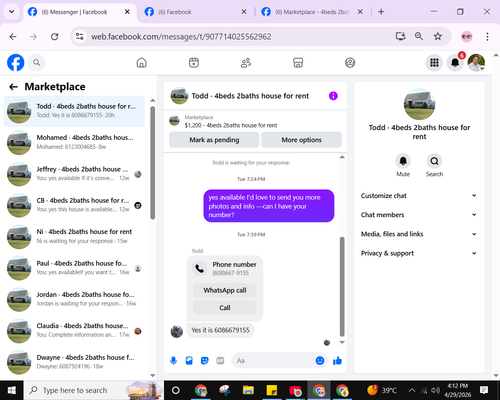Open the $1,200 4beds 2baths listing link
This screenshot has width=500, height=400.
pyautogui.click(x=231, y=125)
